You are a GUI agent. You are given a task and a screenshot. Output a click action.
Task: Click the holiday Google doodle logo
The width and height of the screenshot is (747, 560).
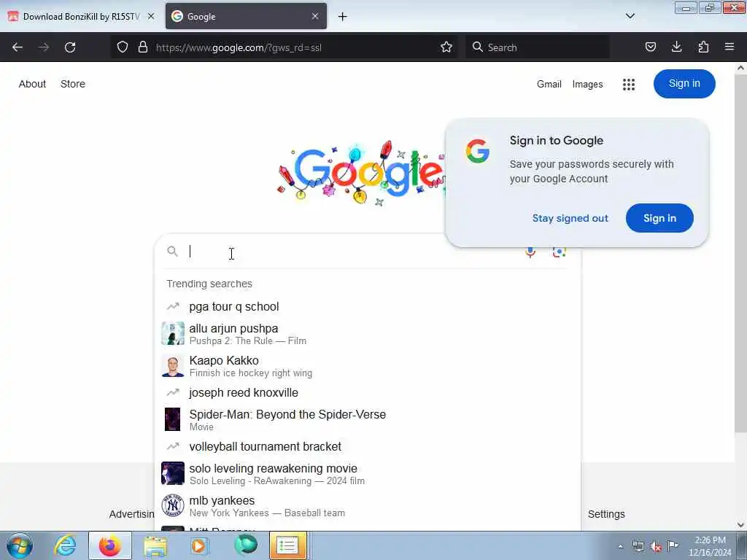pos(361,174)
